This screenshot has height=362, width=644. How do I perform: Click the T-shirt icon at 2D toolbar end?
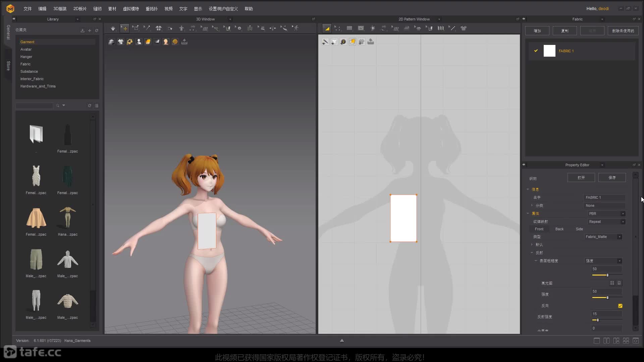click(464, 28)
